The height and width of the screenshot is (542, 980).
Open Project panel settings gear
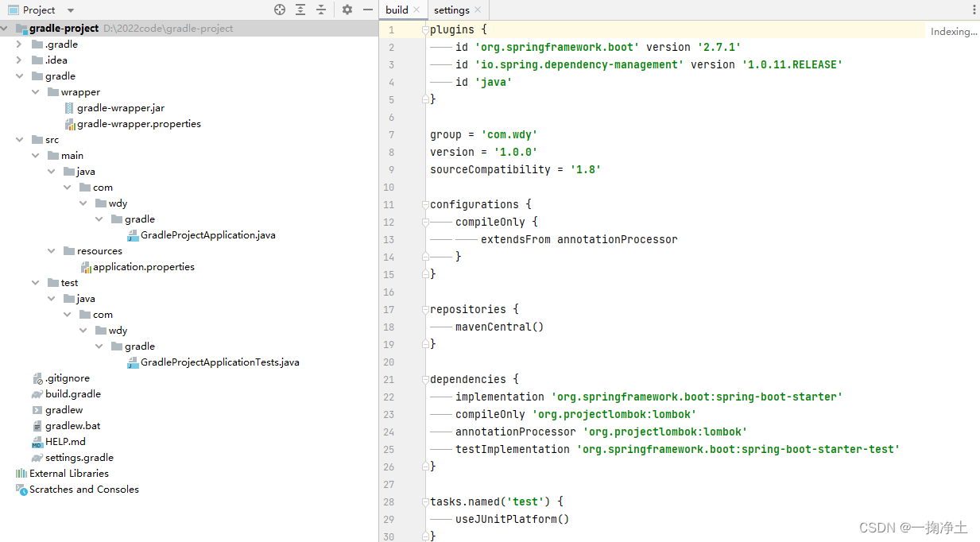[x=347, y=10]
